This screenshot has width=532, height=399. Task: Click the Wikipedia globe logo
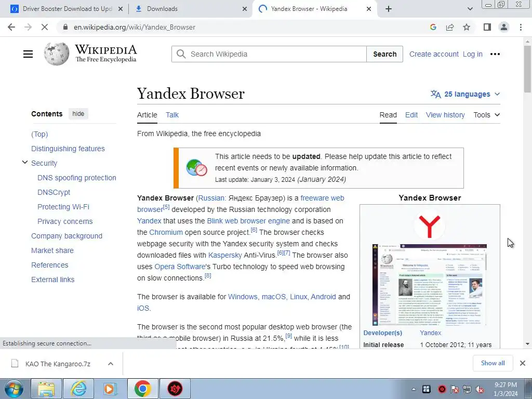(56, 54)
